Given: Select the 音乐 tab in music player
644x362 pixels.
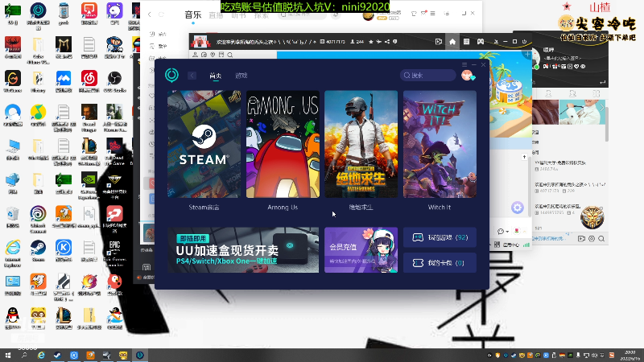Looking at the screenshot, I should tap(193, 14).
